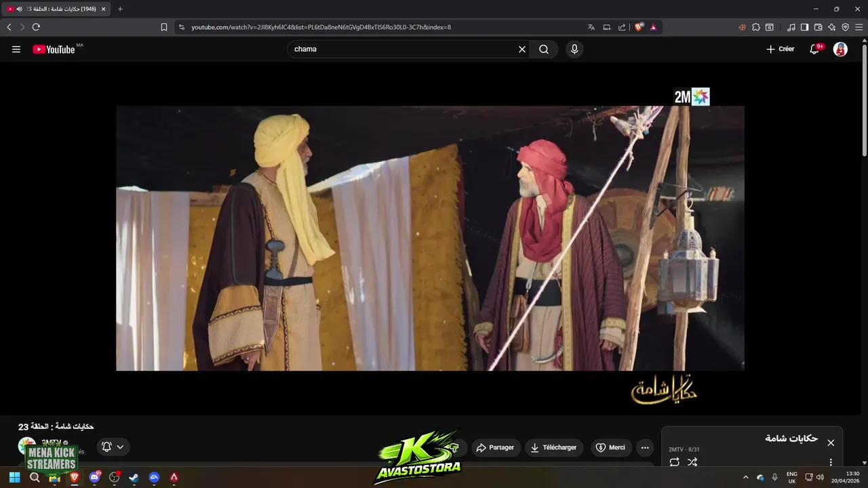Toggle the browser sidebar panel

click(x=804, y=27)
